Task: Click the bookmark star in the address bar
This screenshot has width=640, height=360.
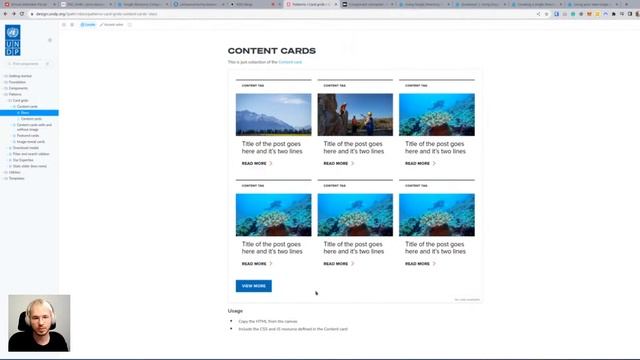Action: click(547, 14)
